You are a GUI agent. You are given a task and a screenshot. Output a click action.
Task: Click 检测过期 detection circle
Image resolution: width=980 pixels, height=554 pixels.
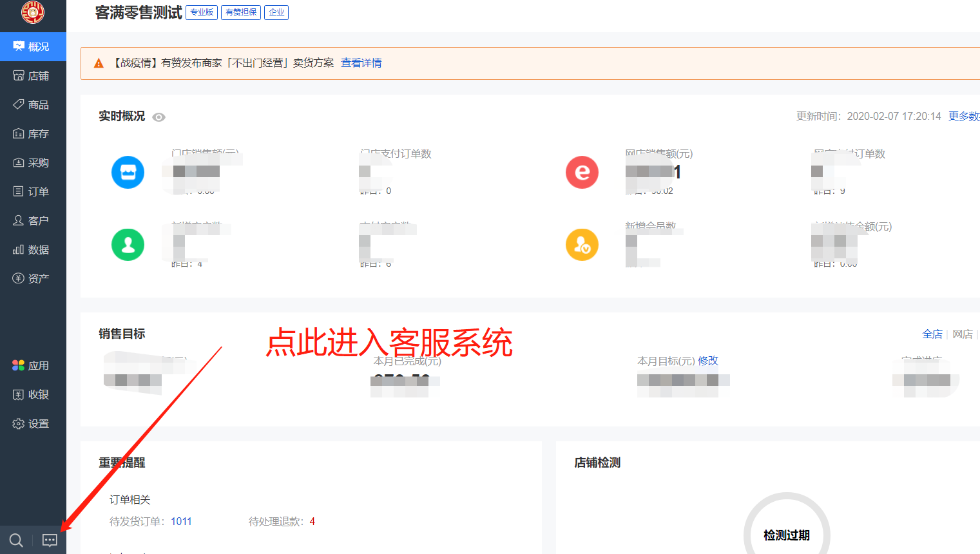point(787,535)
